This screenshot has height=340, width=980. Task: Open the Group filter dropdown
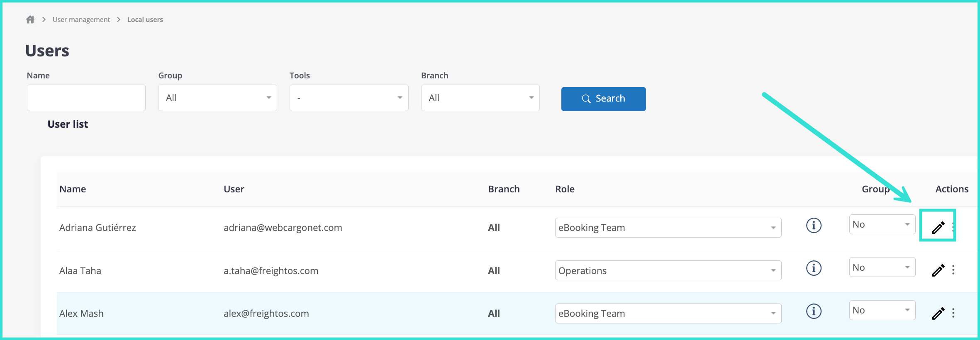click(x=217, y=98)
